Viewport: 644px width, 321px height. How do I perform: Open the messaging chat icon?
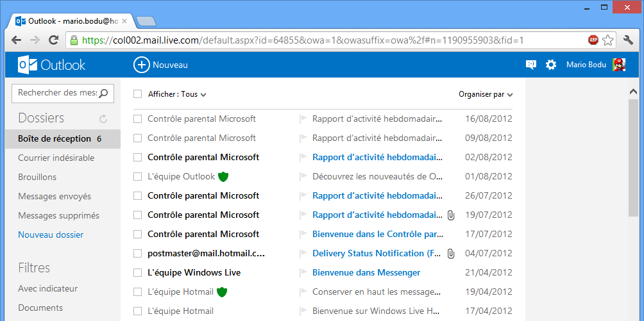pos(531,65)
